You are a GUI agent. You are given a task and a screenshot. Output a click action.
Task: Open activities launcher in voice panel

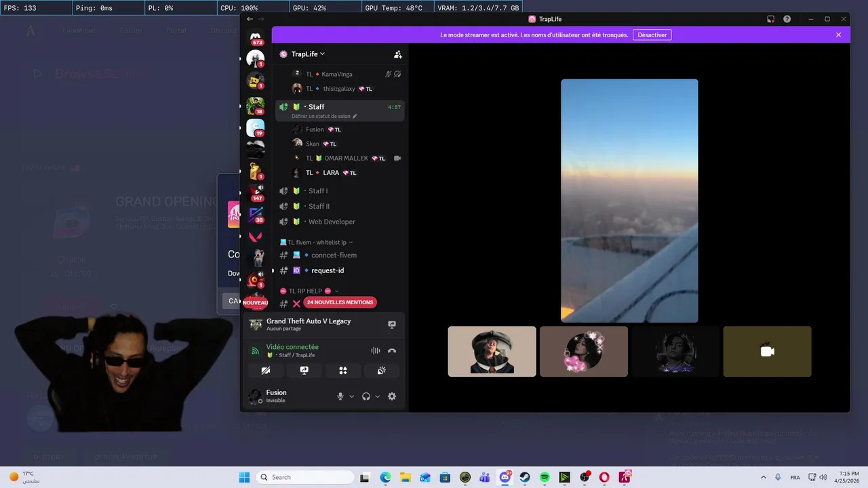[x=343, y=370]
